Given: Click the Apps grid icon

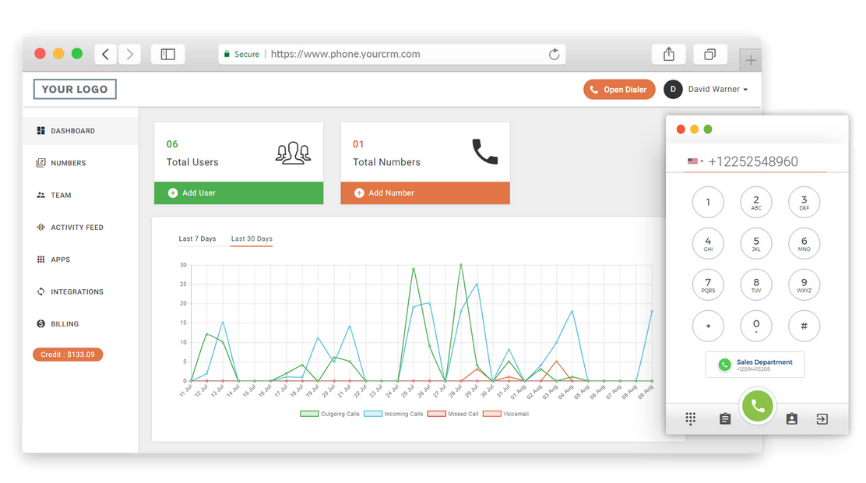Looking at the screenshot, I should 41,259.
